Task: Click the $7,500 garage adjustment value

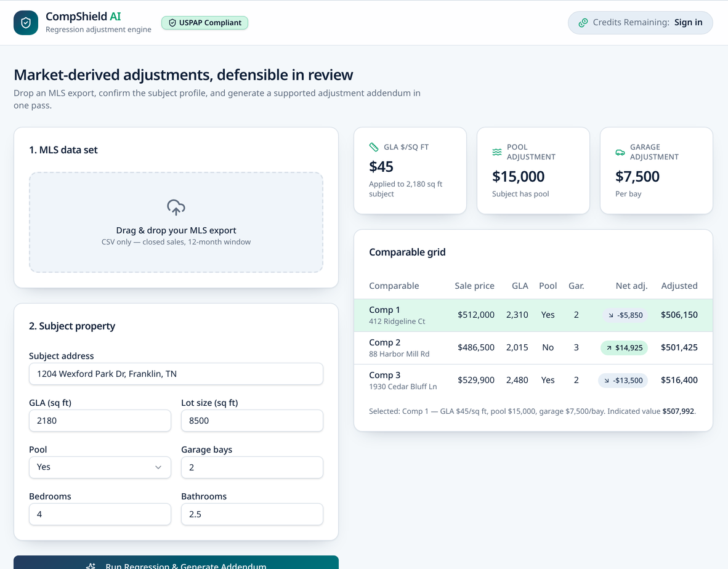Action: pos(637,176)
